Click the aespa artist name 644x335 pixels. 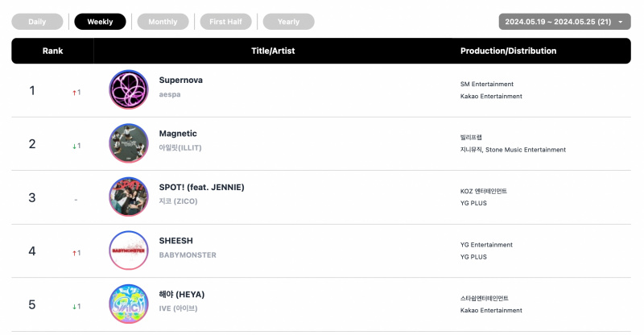pos(170,94)
